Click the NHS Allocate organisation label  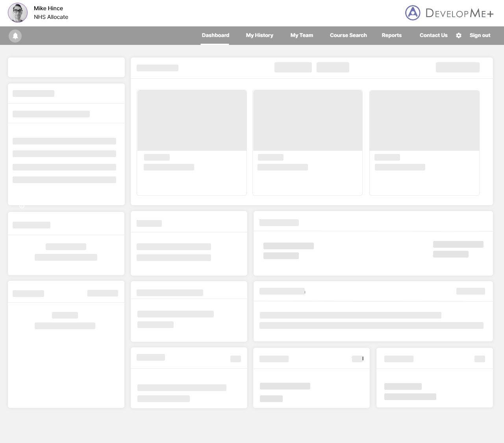[x=51, y=17]
